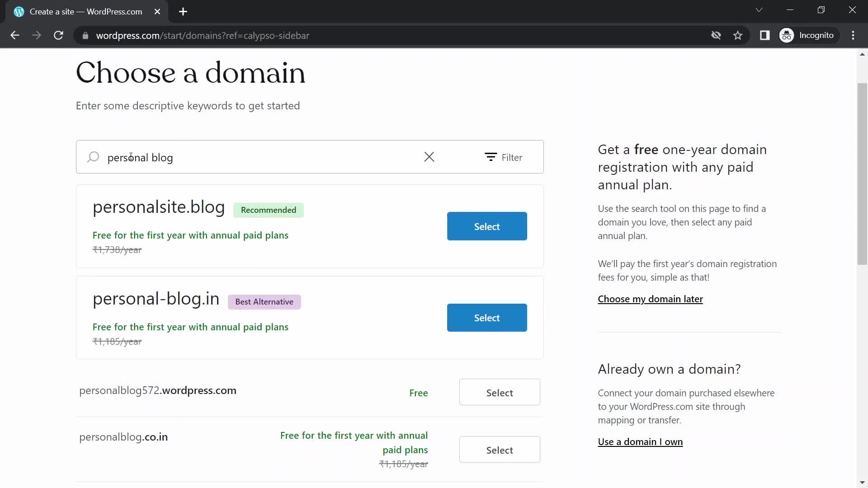Click the address bar URL
This screenshot has height=488, width=868.
pyautogui.click(x=203, y=36)
